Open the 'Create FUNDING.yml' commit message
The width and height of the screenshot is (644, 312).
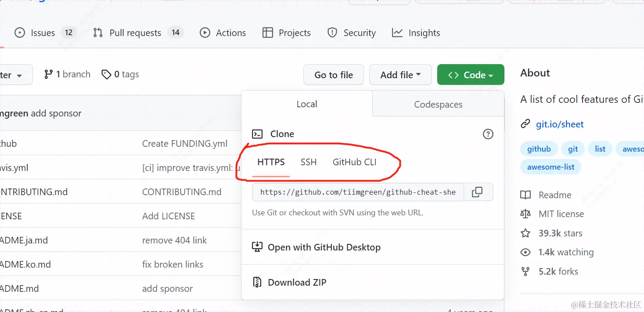coord(185,144)
